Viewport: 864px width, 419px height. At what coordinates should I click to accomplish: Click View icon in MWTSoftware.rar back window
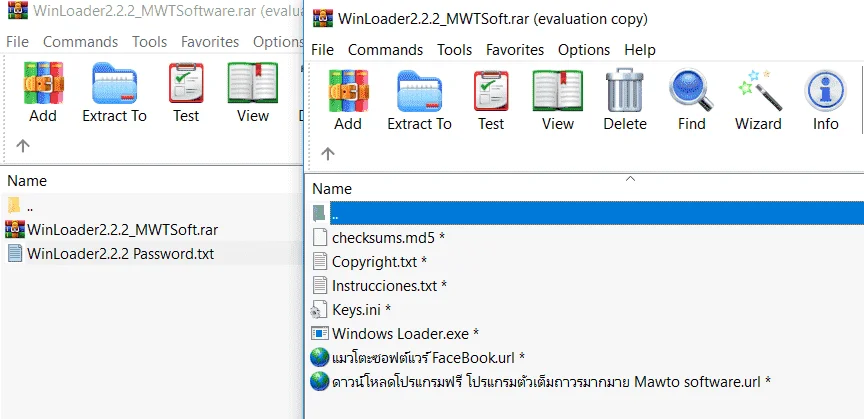253,83
